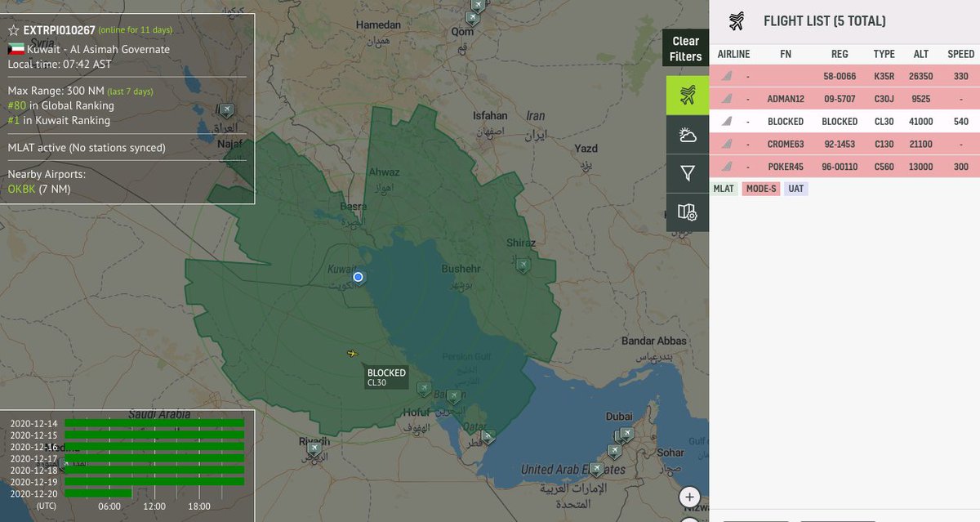Viewport: 980px width, 522px height.
Task: Click airline icon in BLOCKED row
Action: 725,121
